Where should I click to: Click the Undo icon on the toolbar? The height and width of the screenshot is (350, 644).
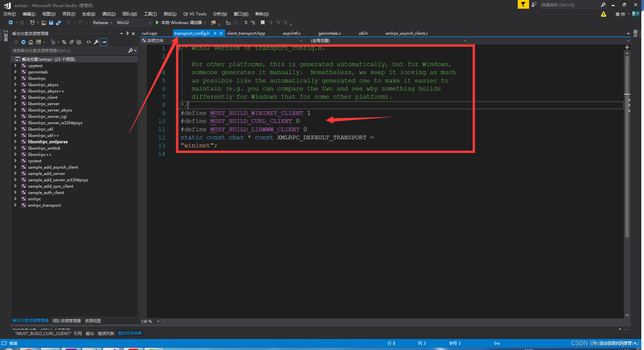click(x=69, y=22)
